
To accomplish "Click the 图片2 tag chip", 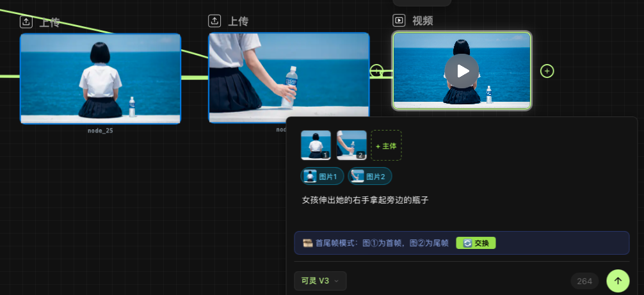I will pos(369,176).
